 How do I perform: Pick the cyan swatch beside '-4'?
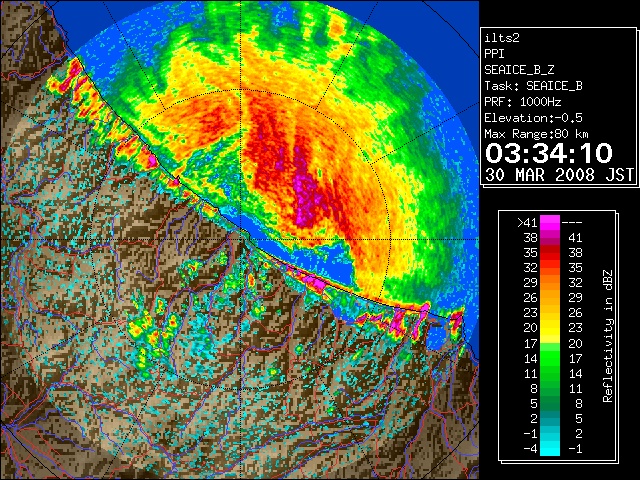pyautogui.click(x=550, y=448)
